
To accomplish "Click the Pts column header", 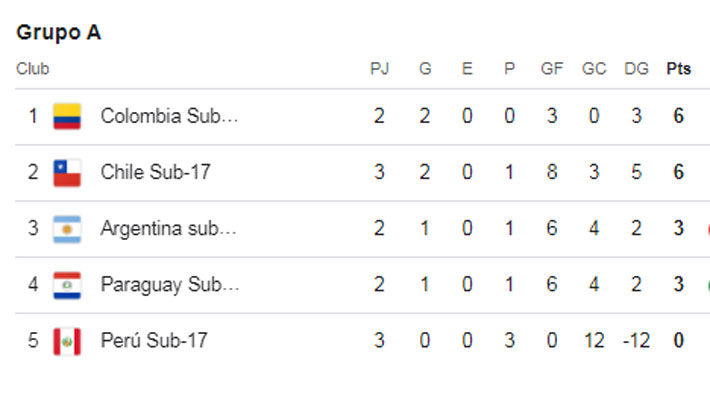I will [x=678, y=69].
